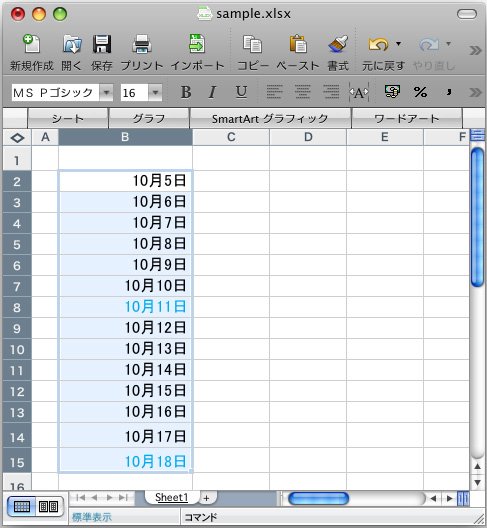
Task: Toggle Underline formatting button
Action: (x=241, y=92)
